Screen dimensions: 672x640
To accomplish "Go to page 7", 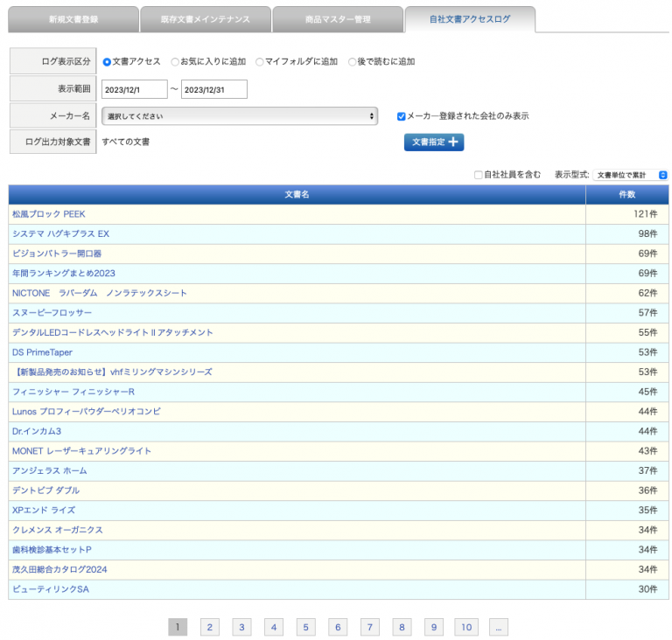I will click(x=370, y=627).
